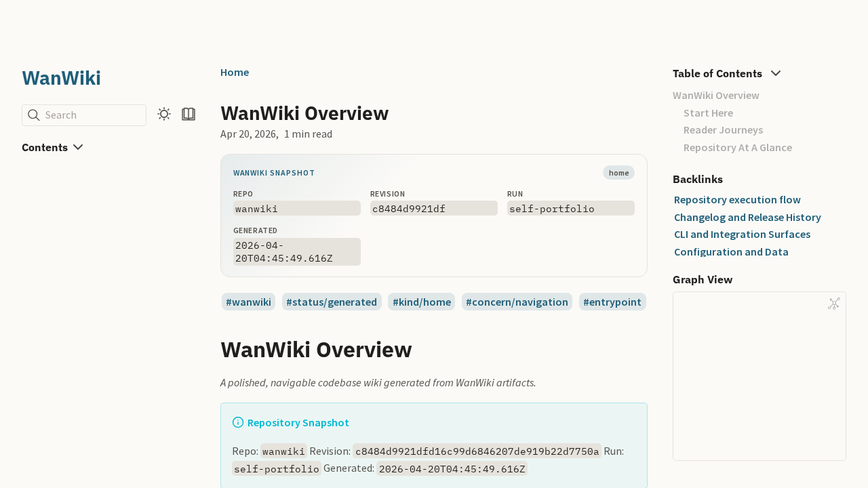The height and width of the screenshot is (488, 868).
Task: Select revision value c8484d9921df
Action: click(x=434, y=208)
